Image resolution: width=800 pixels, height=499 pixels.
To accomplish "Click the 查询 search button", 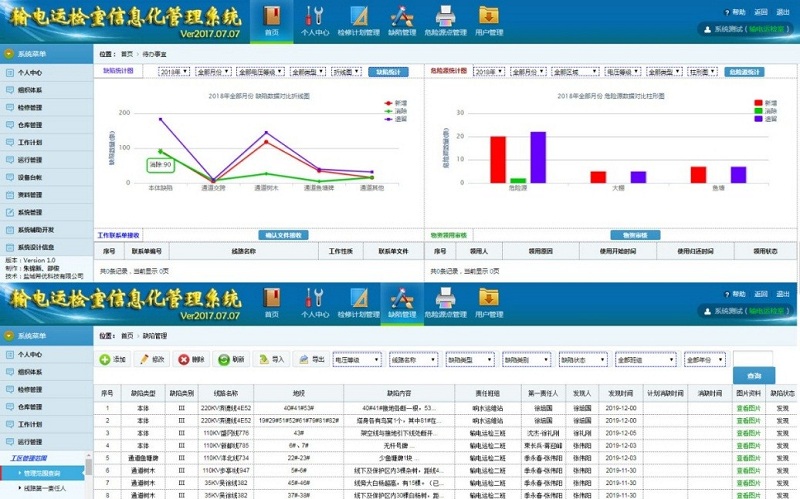I will coord(752,375).
